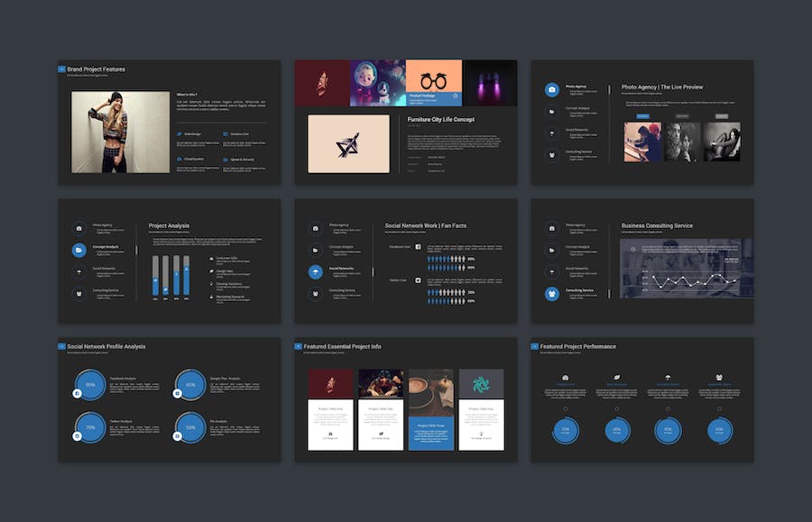Click the 55% progress circle in Profile Analysis
The width and height of the screenshot is (812, 522).
tap(190, 427)
